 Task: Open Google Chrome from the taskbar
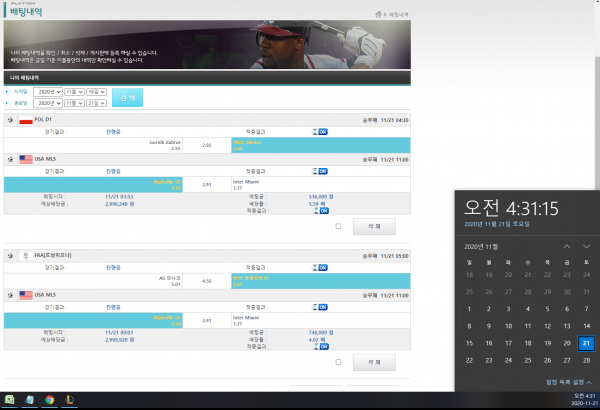pyautogui.click(x=49, y=400)
